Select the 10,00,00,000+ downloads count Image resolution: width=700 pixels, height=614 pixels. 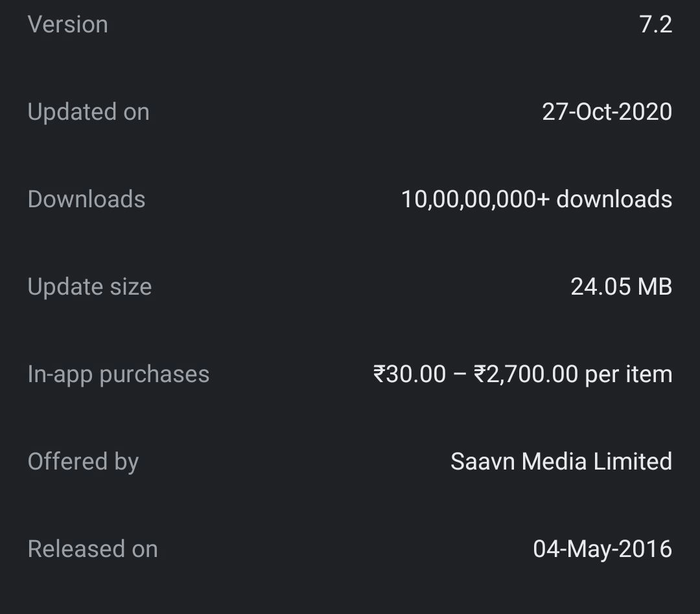tap(536, 199)
